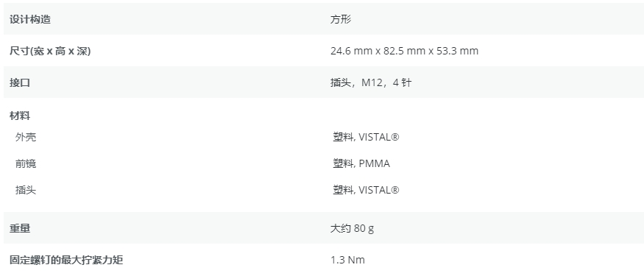The image size is (644, 276).
Task: Select the 大约 80 g weight value
Action: 352,228
